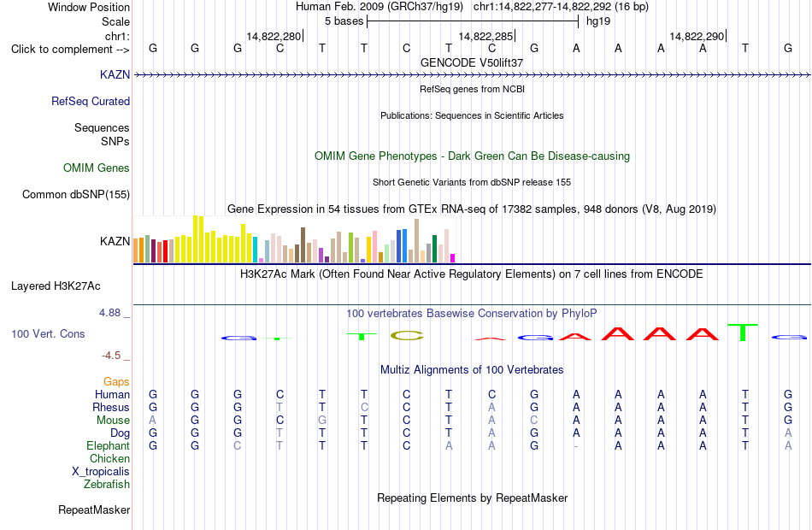
Task: Click the 14,822,290 position marker
Action: click(x=697, y=36)
